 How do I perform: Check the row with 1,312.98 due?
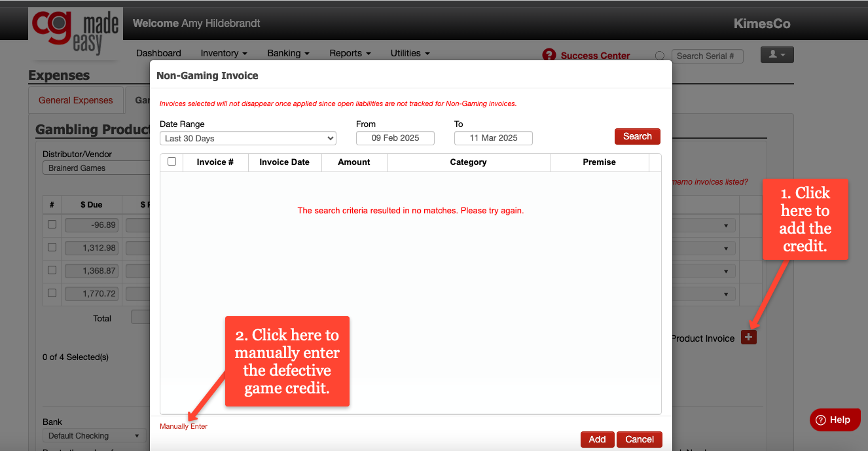[x=52, y=247]
